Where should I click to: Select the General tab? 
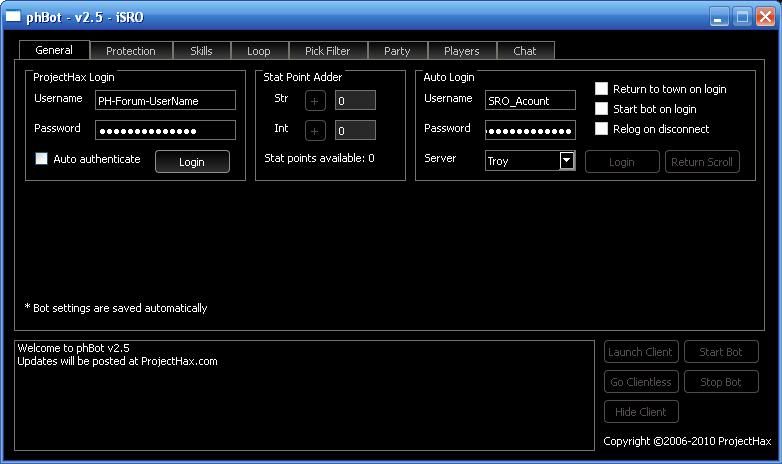point(54,50)
